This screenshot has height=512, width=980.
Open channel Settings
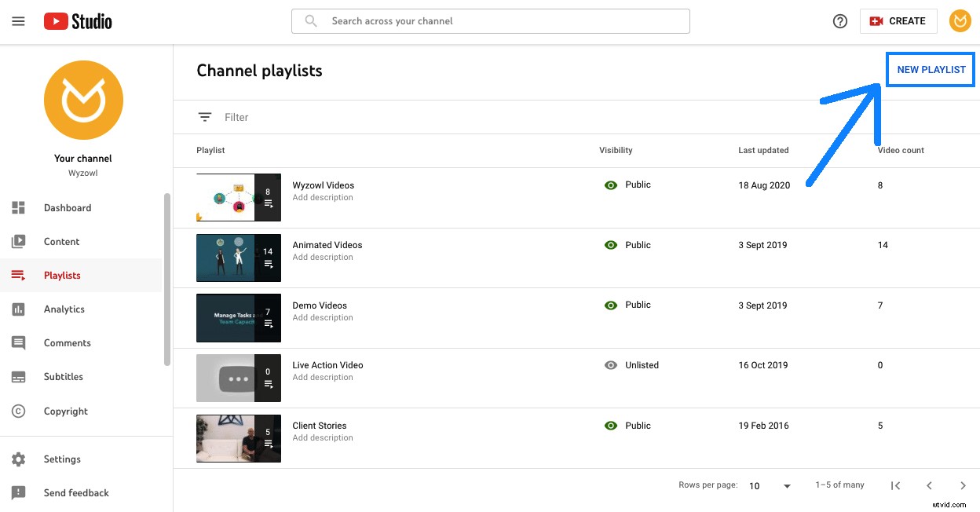(x=62, y=459)
